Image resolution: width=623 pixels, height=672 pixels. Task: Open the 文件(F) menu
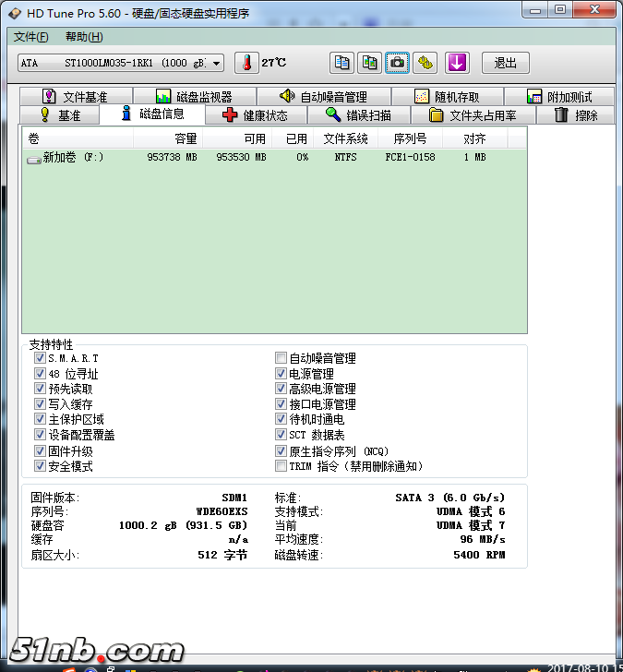tap(31, 37)
